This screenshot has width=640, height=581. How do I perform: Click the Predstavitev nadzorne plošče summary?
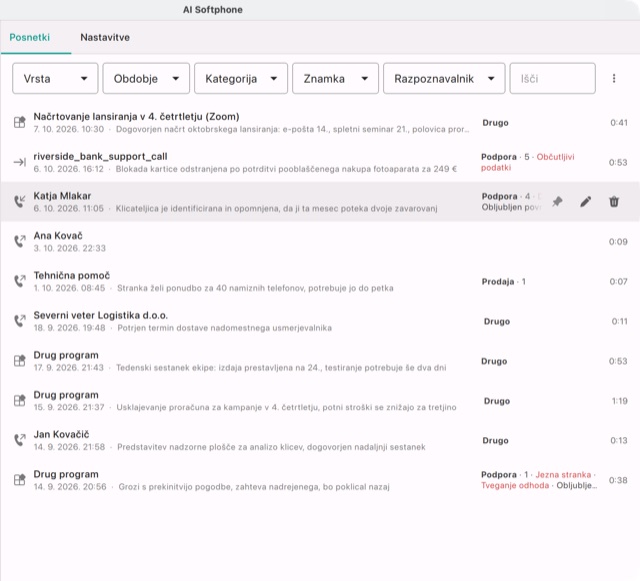[x=271, y=447]
